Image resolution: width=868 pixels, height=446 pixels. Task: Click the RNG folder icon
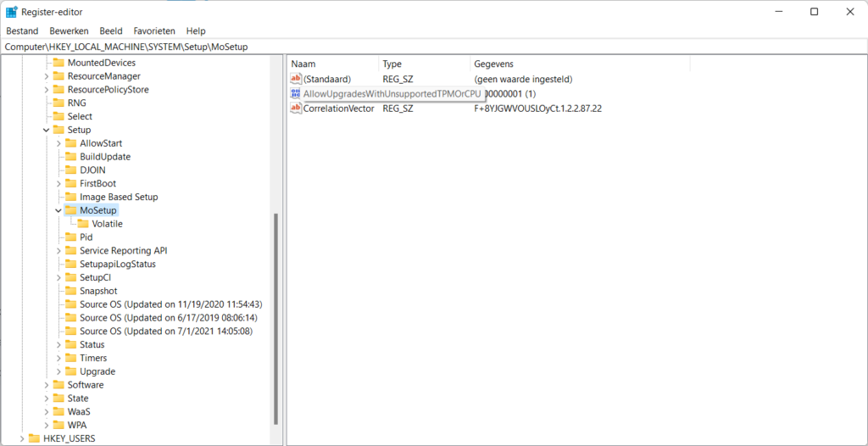[58, 103]
